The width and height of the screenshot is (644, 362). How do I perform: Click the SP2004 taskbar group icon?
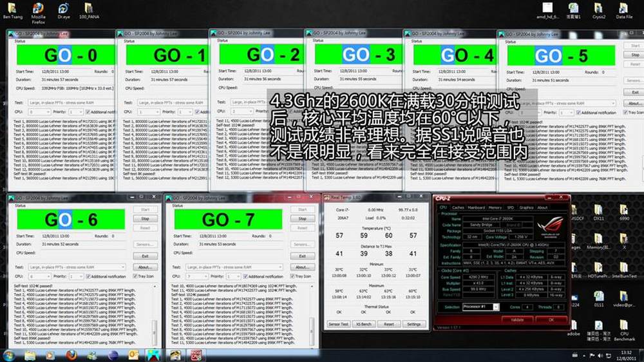pos(154,356)
